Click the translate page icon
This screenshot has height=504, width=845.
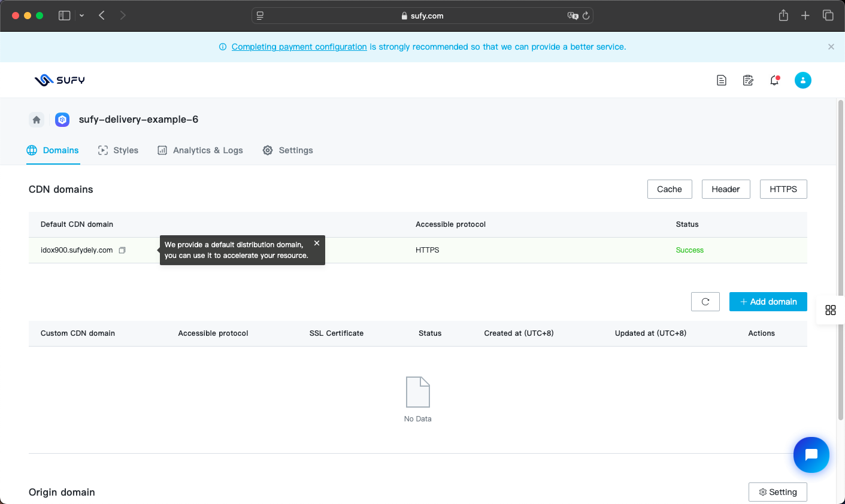(573, 16)
